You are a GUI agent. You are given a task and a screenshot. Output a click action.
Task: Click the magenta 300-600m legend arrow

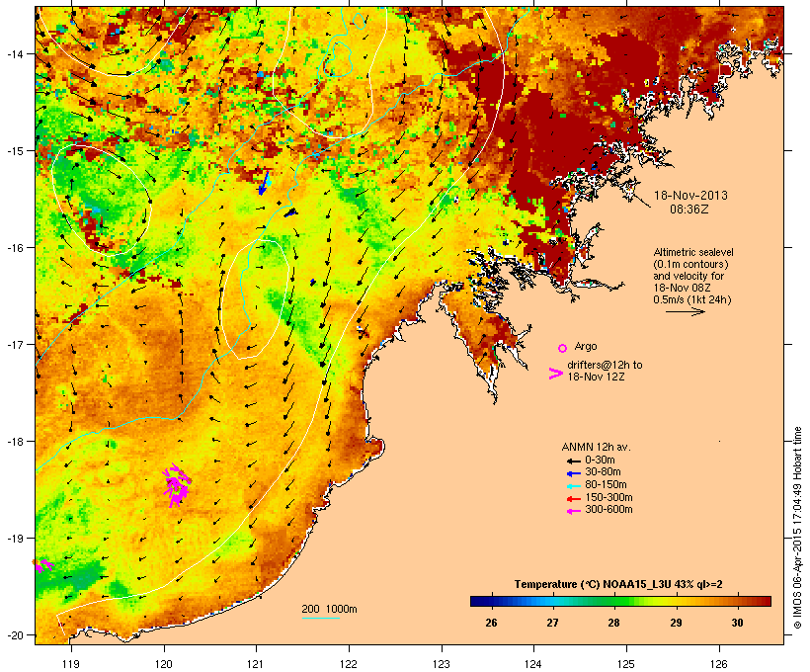[573, 511]
